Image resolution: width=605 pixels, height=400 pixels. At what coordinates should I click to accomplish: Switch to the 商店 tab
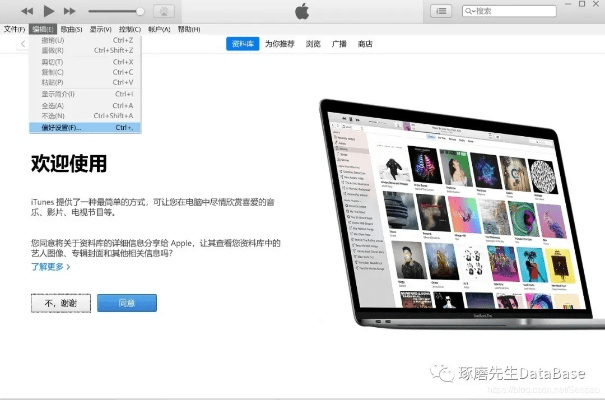366,44
